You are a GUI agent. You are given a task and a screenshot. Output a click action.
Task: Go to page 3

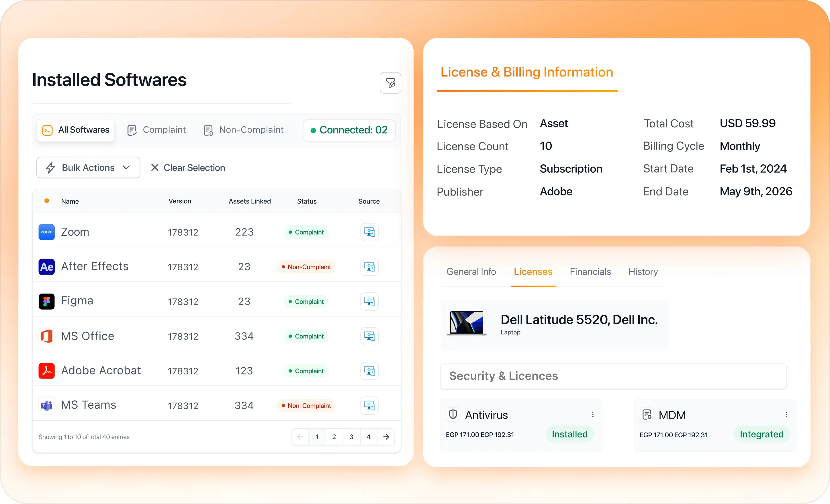(x=351, y=437)
